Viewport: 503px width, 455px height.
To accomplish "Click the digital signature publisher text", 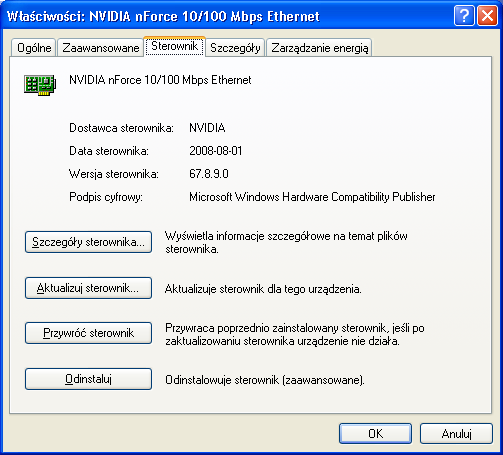I will coord(312,197).
